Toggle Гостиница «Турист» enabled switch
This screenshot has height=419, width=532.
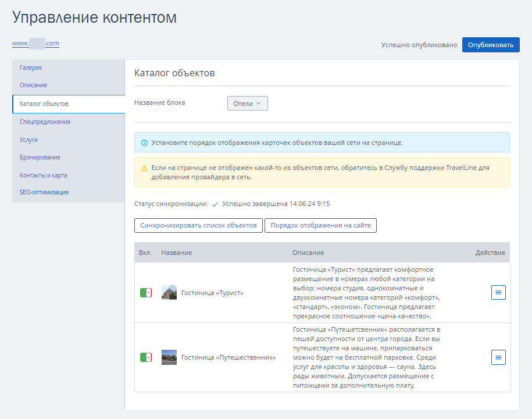coord(146,293)
